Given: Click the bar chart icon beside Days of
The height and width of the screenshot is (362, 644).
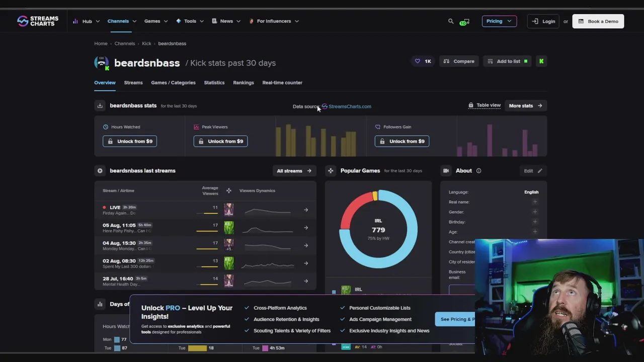Looking at the screenshot, I should tap(100, 304).
